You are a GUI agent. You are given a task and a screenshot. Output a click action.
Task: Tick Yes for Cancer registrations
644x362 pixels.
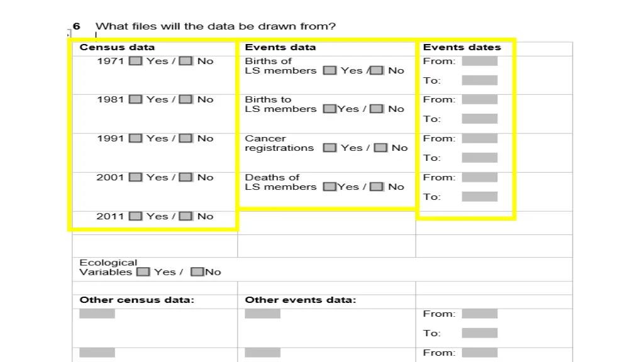coord(330,148)
